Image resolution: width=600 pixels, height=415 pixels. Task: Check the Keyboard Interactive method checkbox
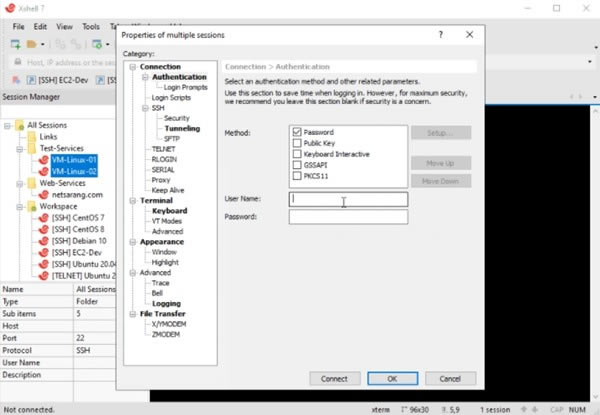point(297,154)
